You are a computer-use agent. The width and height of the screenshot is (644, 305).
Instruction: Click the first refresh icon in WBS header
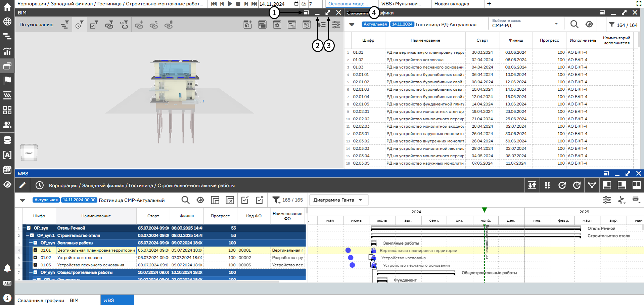pyautogui.click(x=562, y=185)
